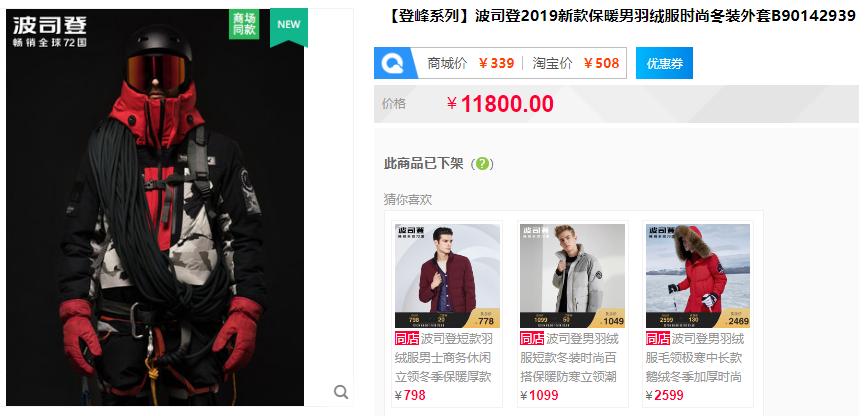Viewport: 866px width, 416px height.
Task: Click the blue price-compare logo icon
Action: [x=393, y=63]
